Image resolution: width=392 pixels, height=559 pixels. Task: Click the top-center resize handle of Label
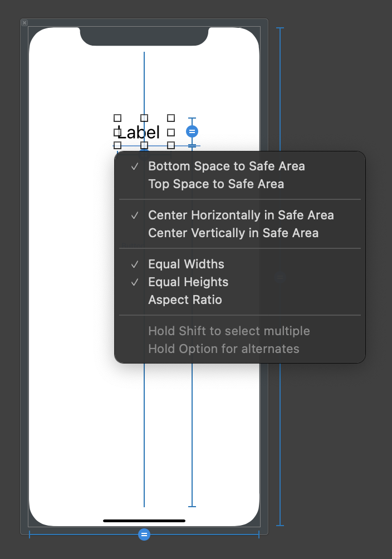[144, 118]
